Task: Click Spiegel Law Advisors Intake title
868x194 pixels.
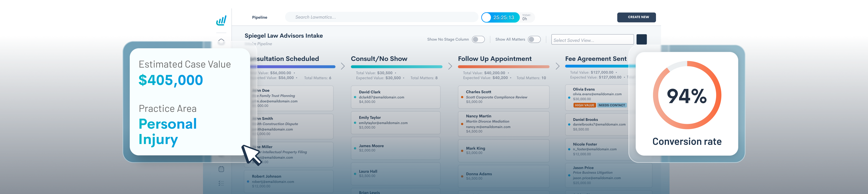Action: (x=283, y=36)
